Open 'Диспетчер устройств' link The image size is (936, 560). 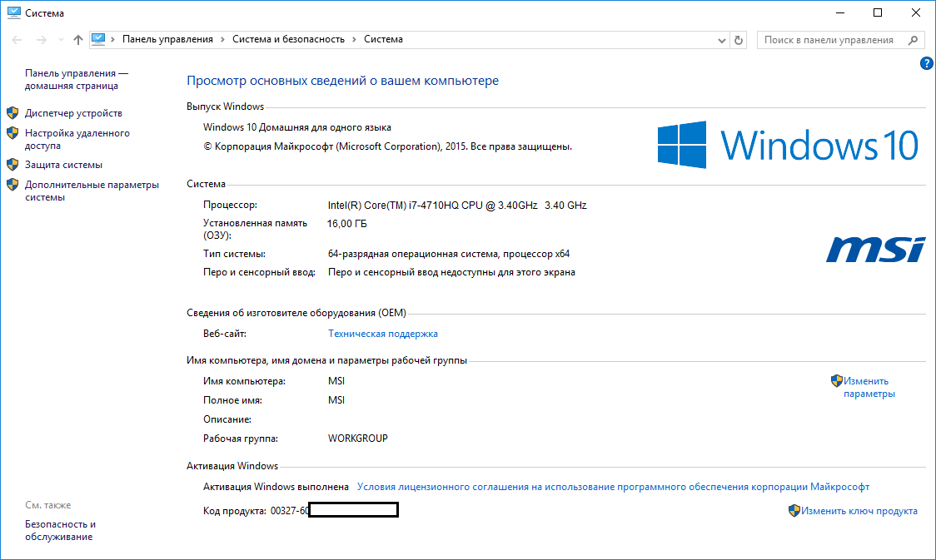pos(73,113)
